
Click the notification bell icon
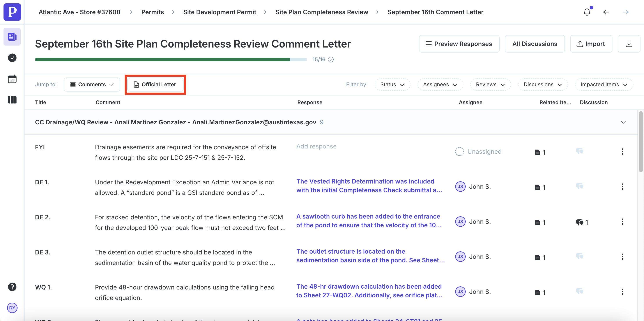coord(587,12)
